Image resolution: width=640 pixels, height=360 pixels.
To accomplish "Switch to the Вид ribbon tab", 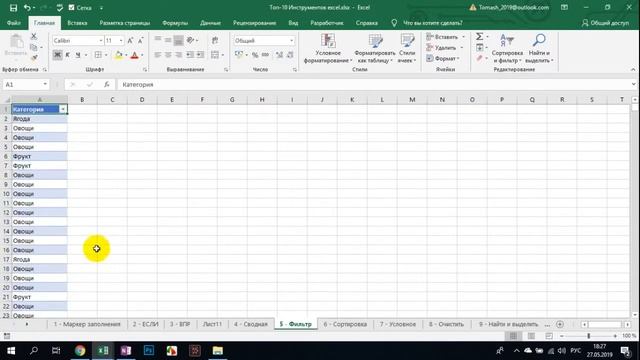I will (293, 23).
